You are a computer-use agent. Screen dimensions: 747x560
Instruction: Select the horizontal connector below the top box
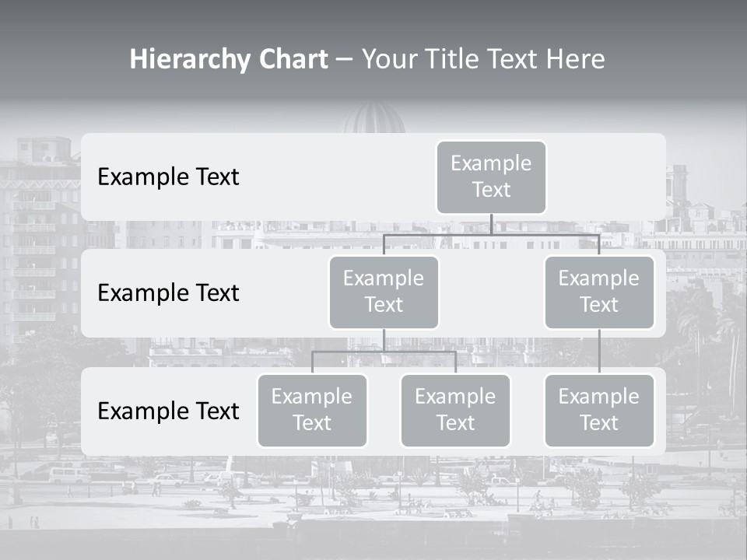[x=491, y=234]
